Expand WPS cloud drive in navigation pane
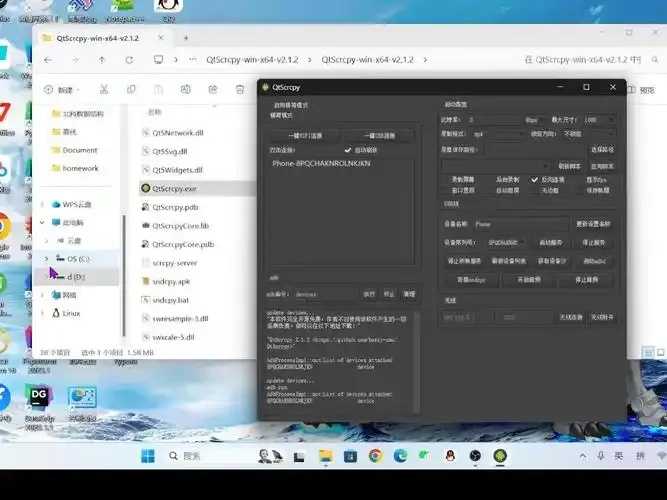This screenshot has height=500, width=667. click(43, 205)
